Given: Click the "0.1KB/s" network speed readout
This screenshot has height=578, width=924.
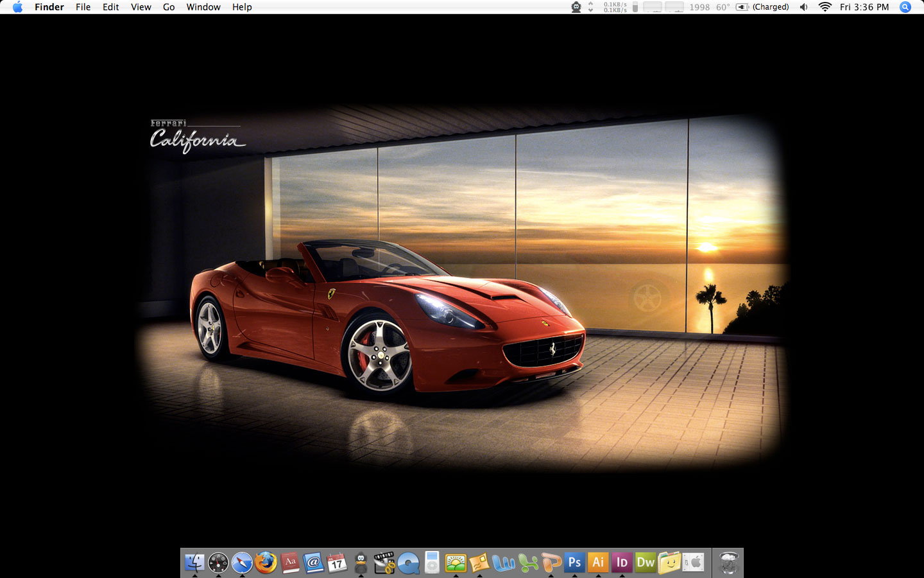Looking at the screenshot, I should point(615,7).
